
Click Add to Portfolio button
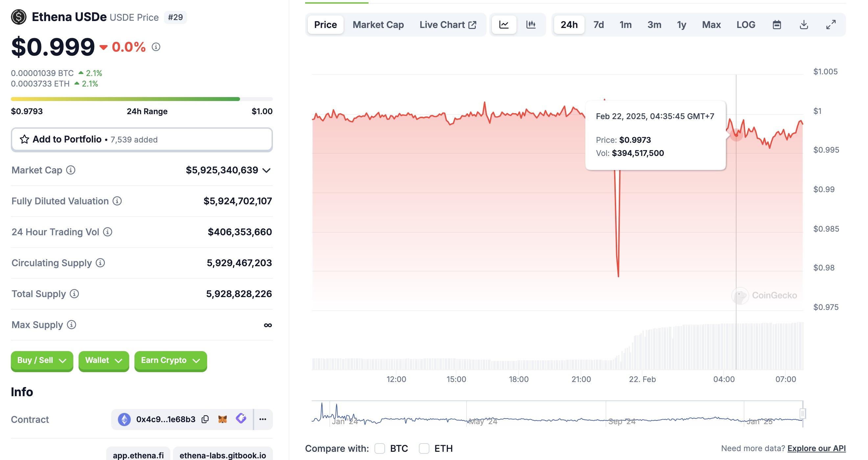[x=142, y=139]
